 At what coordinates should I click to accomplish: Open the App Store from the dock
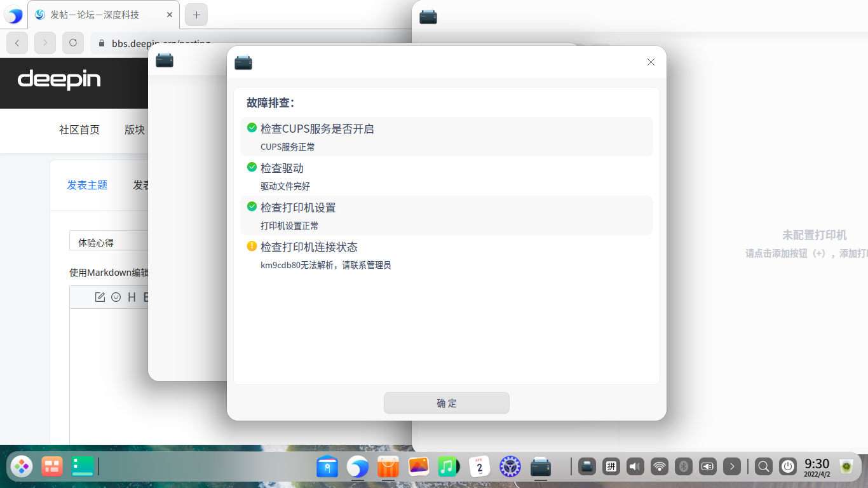[x=388, y=466]
